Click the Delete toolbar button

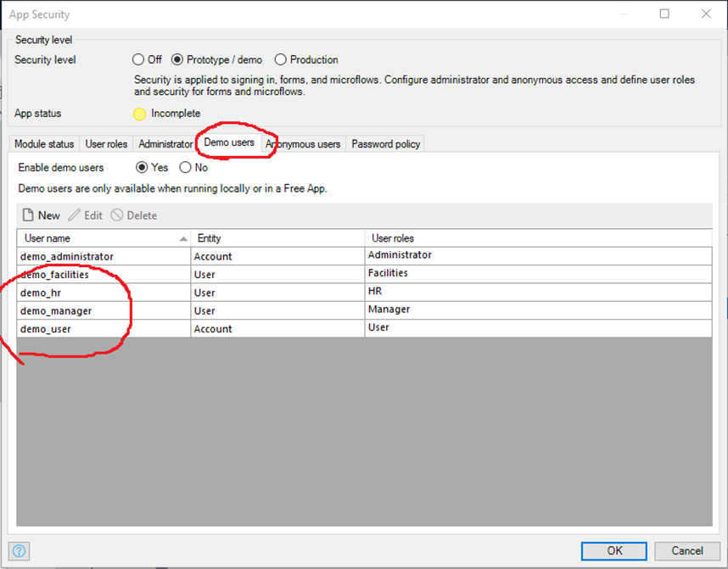[134, 215]
